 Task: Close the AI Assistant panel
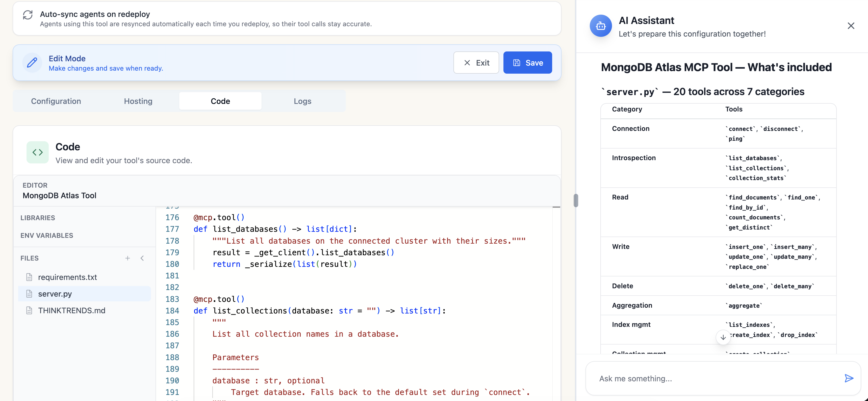[x=851, y=26]
